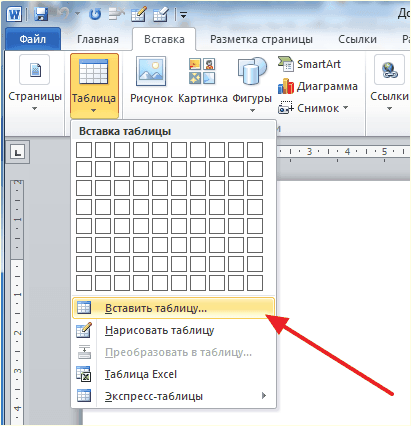Switch to the Главная tab
The height and width of the screenshot is (426, 411).
coord(98,39)
